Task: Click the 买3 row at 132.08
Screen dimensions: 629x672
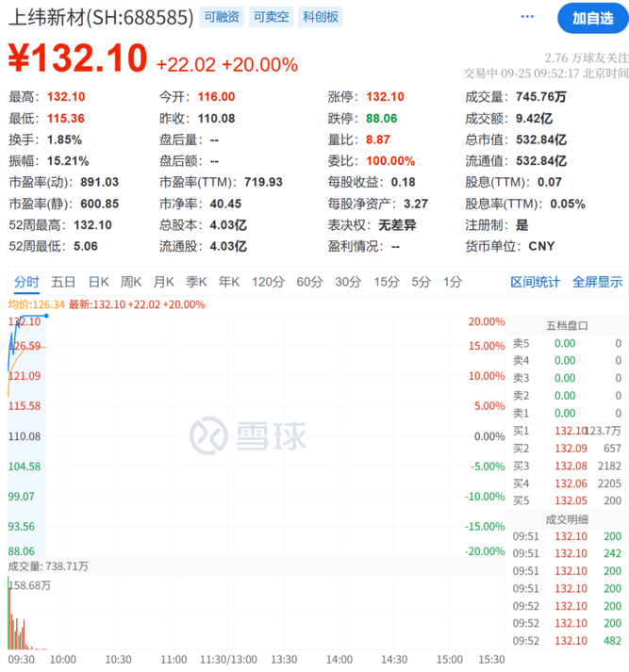Action: coord(567,466)
